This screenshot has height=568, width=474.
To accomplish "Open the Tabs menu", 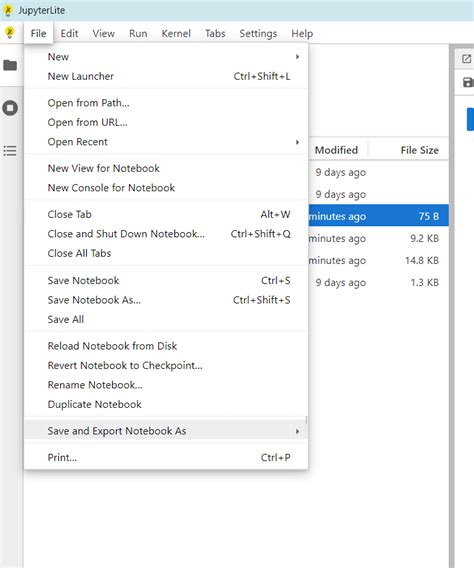I will click(x=215, y=33).
